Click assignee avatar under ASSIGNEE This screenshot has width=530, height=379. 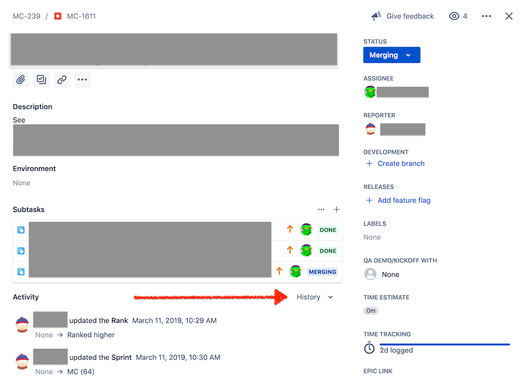coord(370,92)
